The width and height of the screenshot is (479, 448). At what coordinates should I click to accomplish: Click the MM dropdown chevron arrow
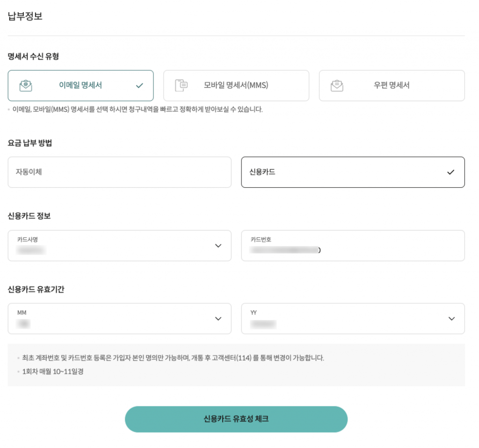pyautogui.click(x=218, y=319)
